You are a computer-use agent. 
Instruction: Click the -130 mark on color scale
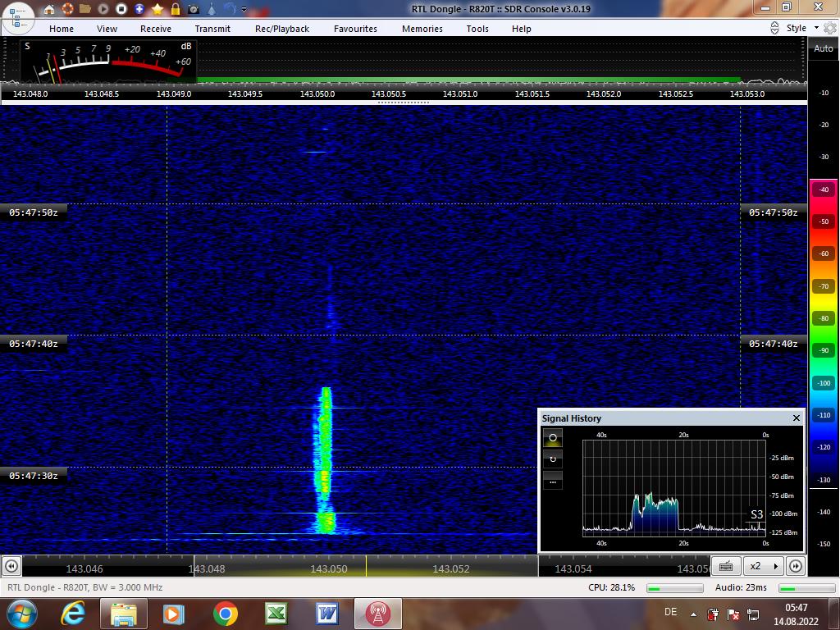pos(824,480)
